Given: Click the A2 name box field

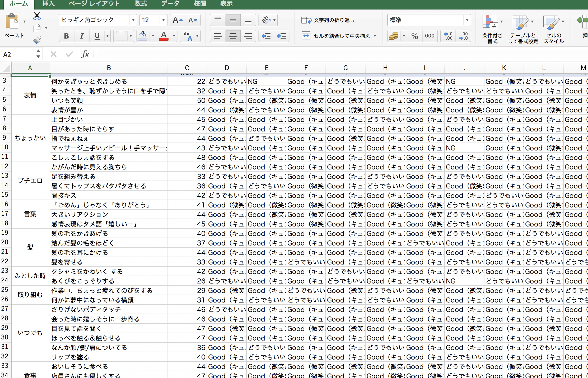Looking at the screenshot, I should coord(18,54).
